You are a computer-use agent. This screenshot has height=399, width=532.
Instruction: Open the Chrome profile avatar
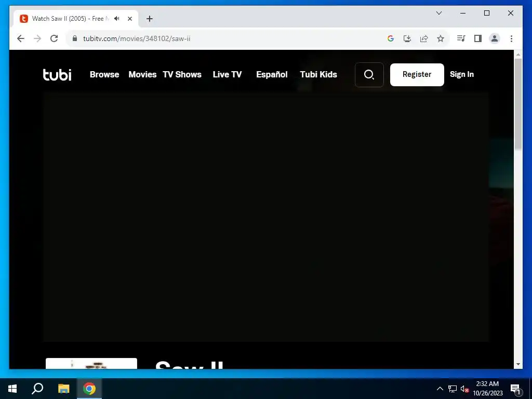pyautogui.click(x=495, y=38)
